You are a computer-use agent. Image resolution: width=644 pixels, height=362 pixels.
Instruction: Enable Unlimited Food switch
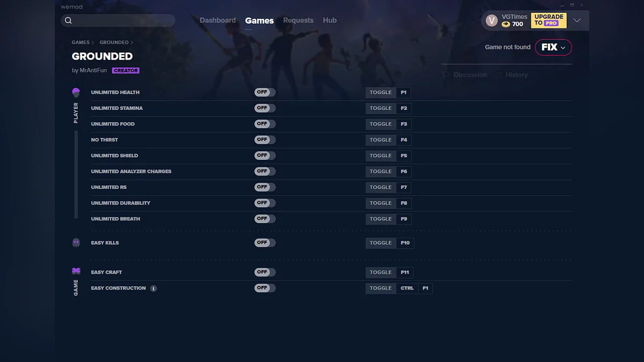265,124
